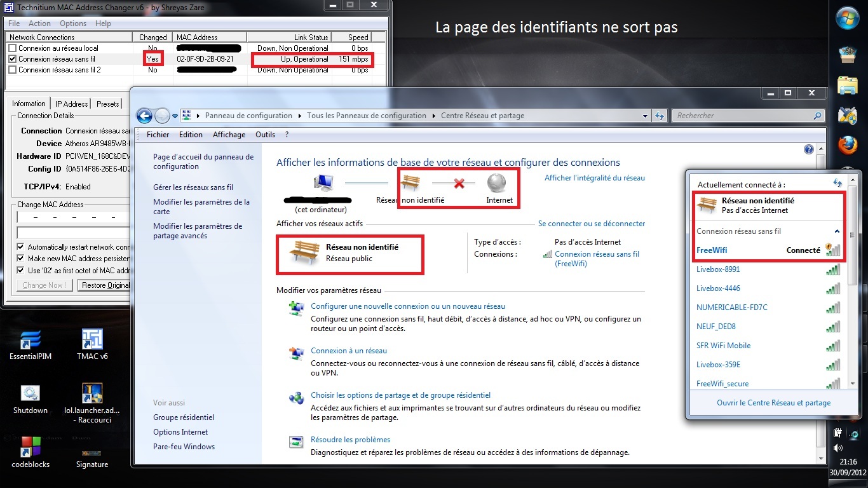Open the address bar dropdown arrow
The width and height of the screenshot is (868, 488).
[646, 115]
